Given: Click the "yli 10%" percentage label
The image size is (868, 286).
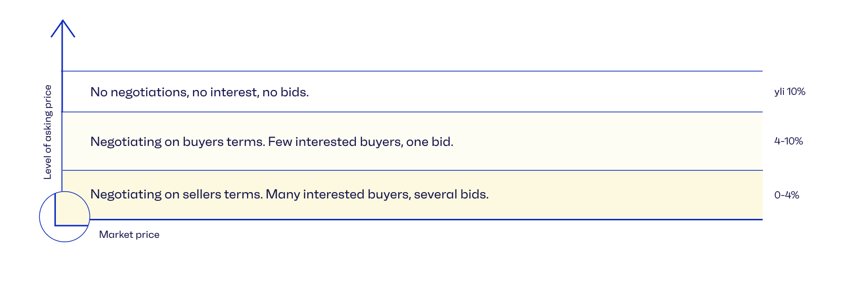Looking at the screenshot, I should [x=789, y=91].
